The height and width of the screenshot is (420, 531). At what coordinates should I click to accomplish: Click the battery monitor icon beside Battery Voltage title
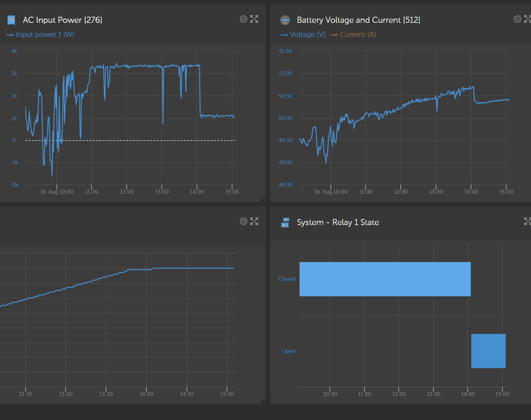285,20
